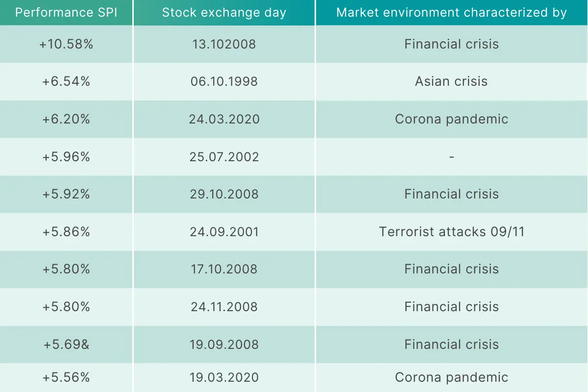Image resolution: width=588 pixels, height=392 pixels.
Task: Select the date 24.11.2008 cell
Action: click(x=224, y=307)
